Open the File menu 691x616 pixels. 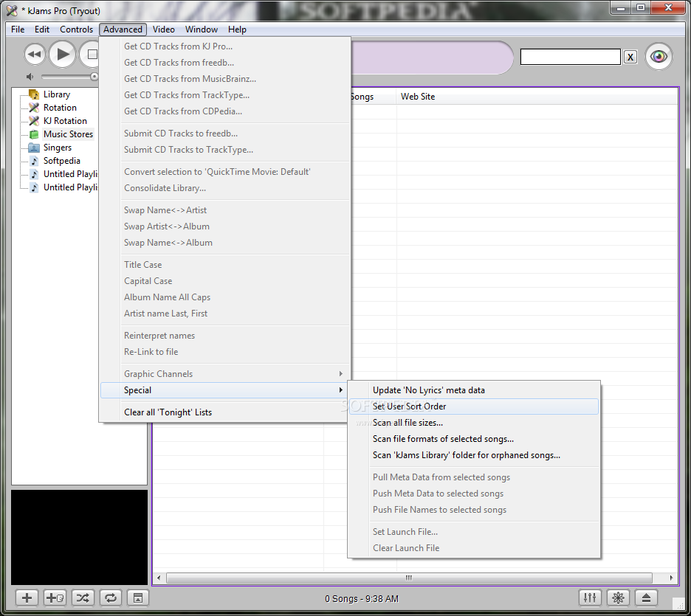click(18, 30)
